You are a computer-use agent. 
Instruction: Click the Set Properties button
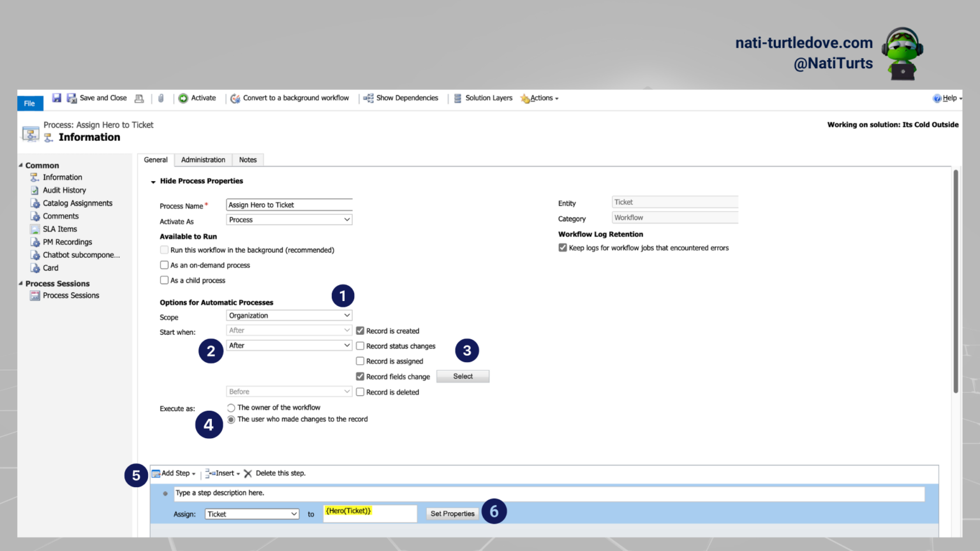(x=452, y=513)
